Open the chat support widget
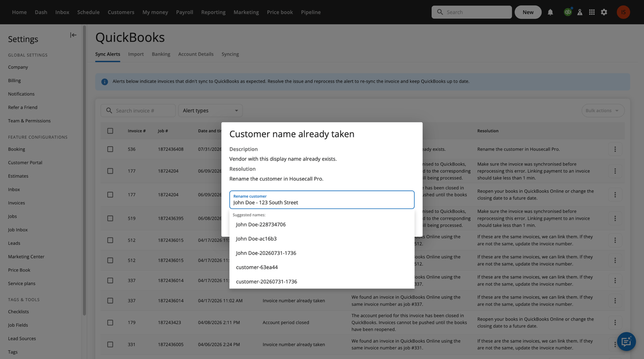Viewport: 644px width, 359px height. (x=626, y=342)
